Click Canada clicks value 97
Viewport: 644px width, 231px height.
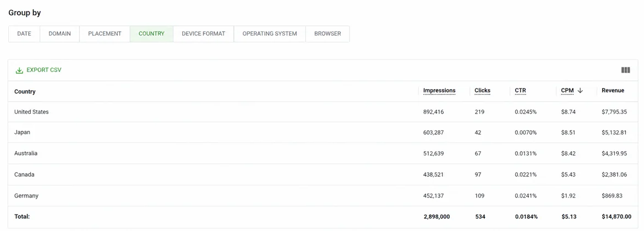coord(478,174)
